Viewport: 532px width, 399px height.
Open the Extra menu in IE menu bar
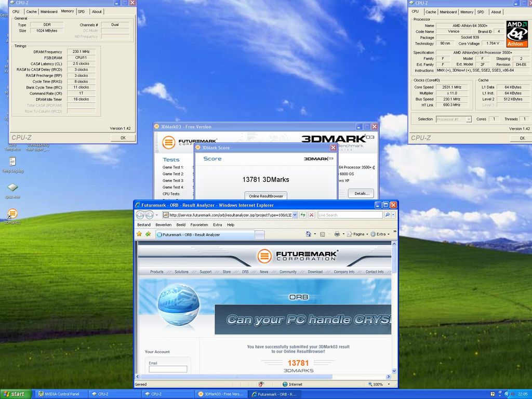[218, 224]
